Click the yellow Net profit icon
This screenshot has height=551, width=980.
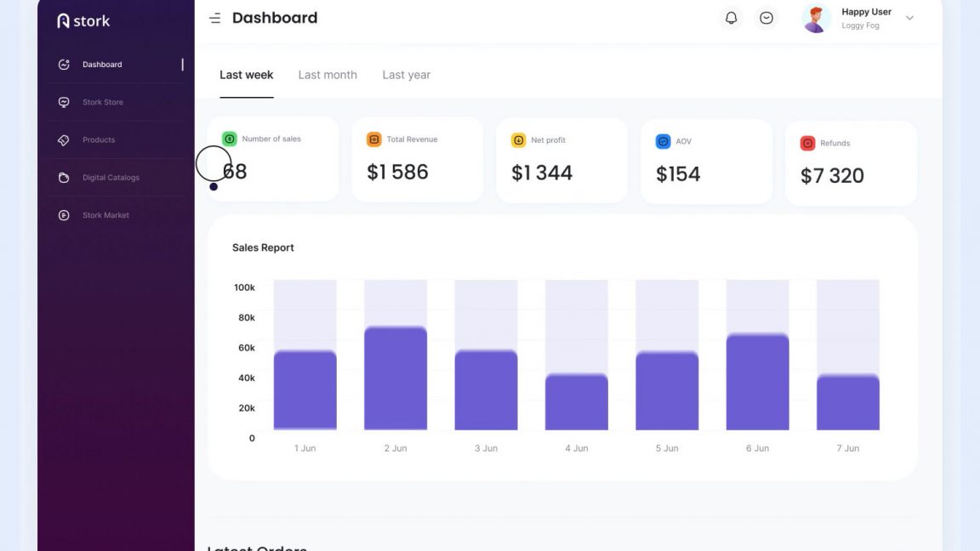[x=518, y=140]
